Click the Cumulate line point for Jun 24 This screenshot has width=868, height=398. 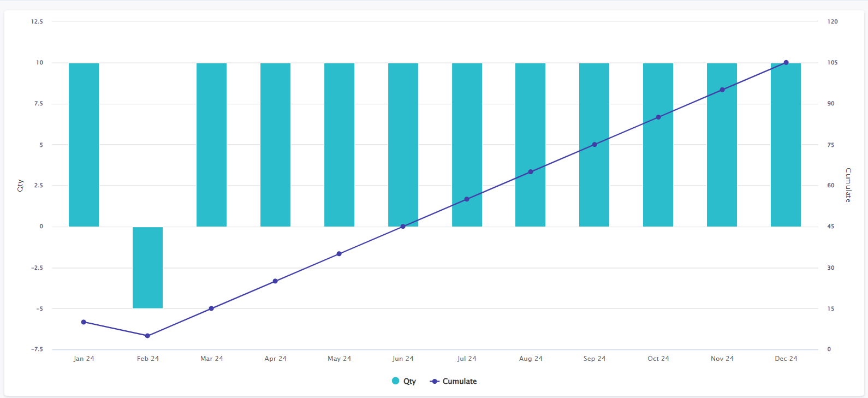click(403, 227)
